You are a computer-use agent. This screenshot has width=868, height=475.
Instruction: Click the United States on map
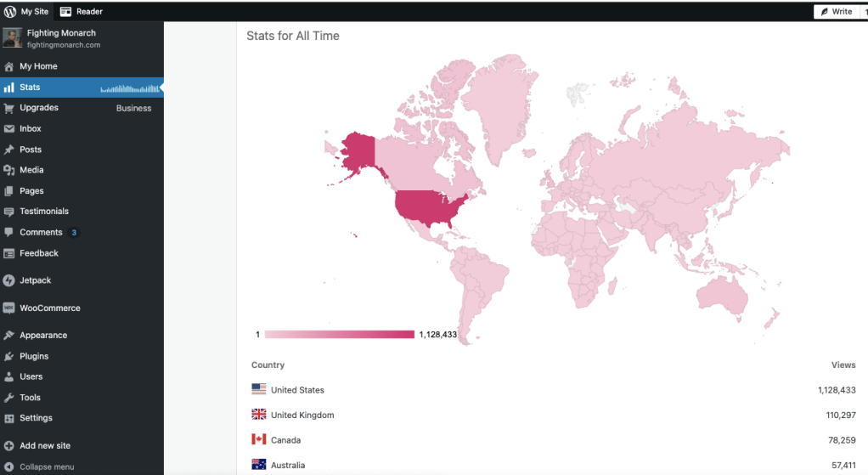[429, 206]
